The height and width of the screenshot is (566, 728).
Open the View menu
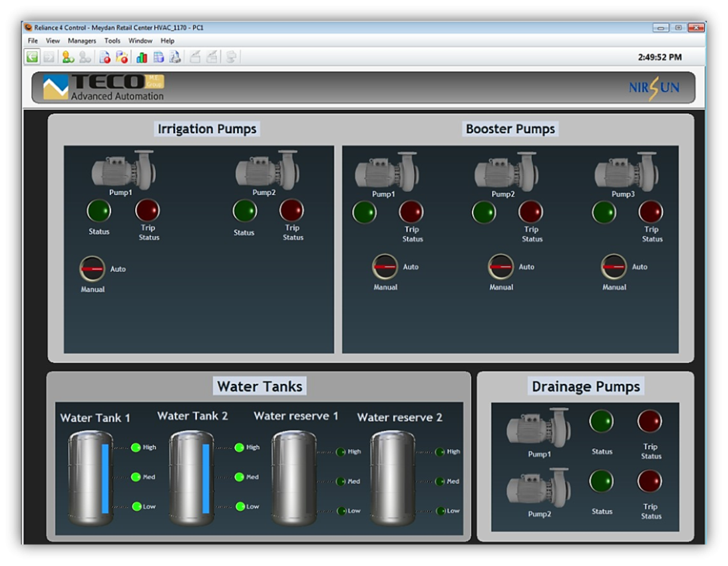click(53, 41)
